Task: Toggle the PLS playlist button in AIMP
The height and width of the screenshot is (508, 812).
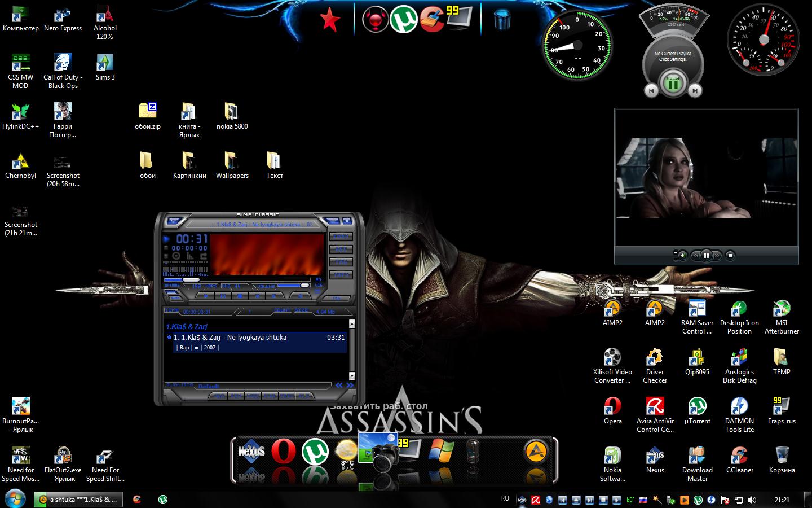Action: [x=337, y=298]
